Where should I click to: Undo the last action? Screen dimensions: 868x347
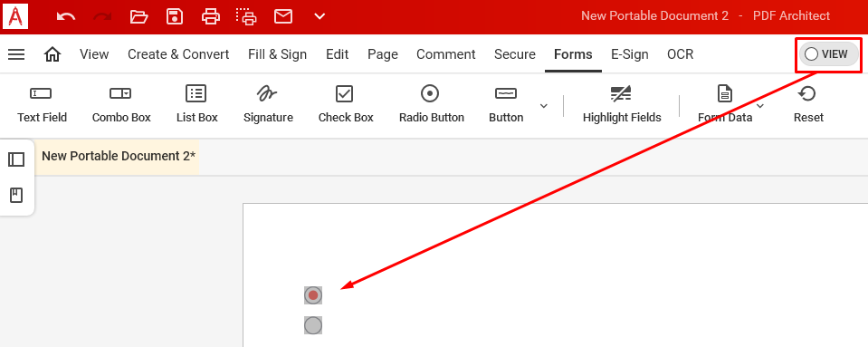pyautogui.click(x=66, y=16)
